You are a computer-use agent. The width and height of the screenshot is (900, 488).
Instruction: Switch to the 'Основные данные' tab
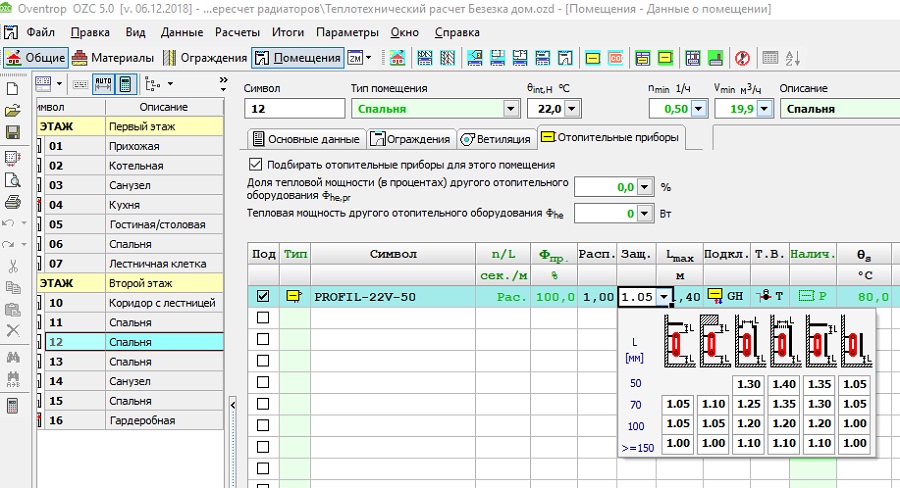coord(305,138)
